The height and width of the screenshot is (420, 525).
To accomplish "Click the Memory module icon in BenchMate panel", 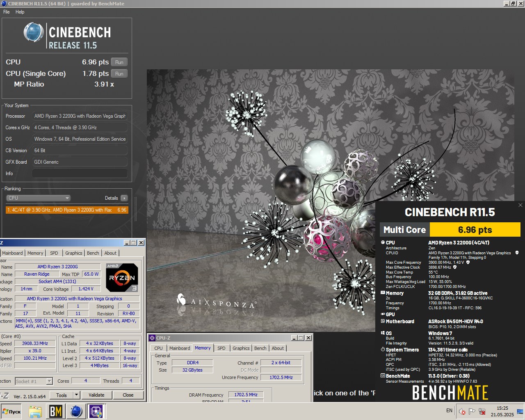I will point(383,293).
